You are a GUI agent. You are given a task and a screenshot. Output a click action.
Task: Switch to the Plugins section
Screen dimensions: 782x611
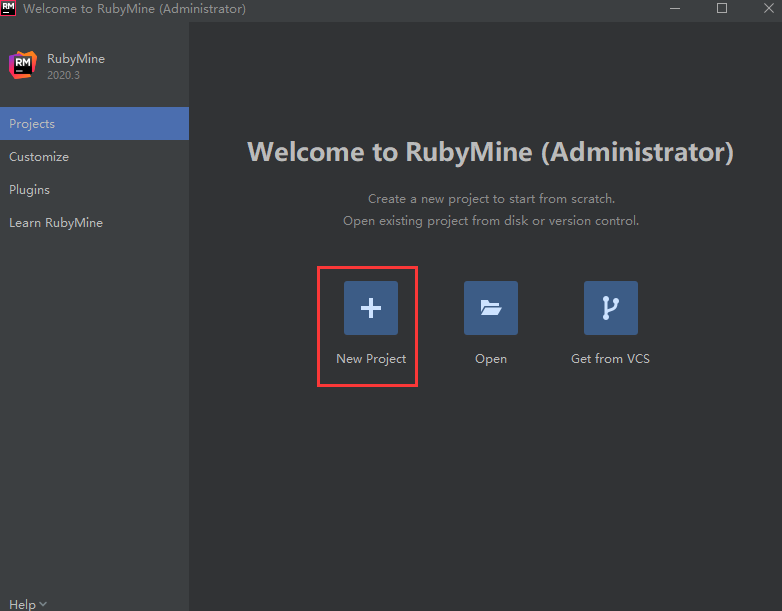point(94,190)
